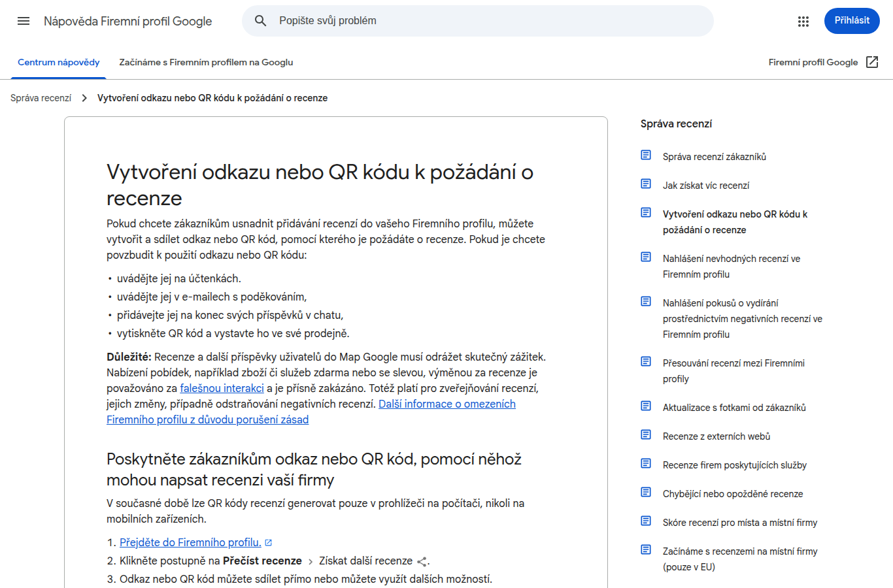Click the Správa recenzí sidebar heading
Screen dimensions: 893x588
pos(676,123)
